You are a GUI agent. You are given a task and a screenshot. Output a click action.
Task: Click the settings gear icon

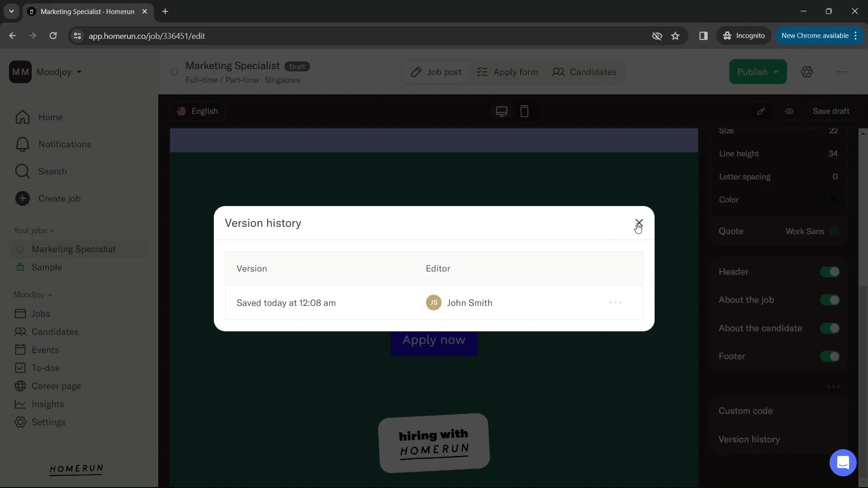pos(808,71)
